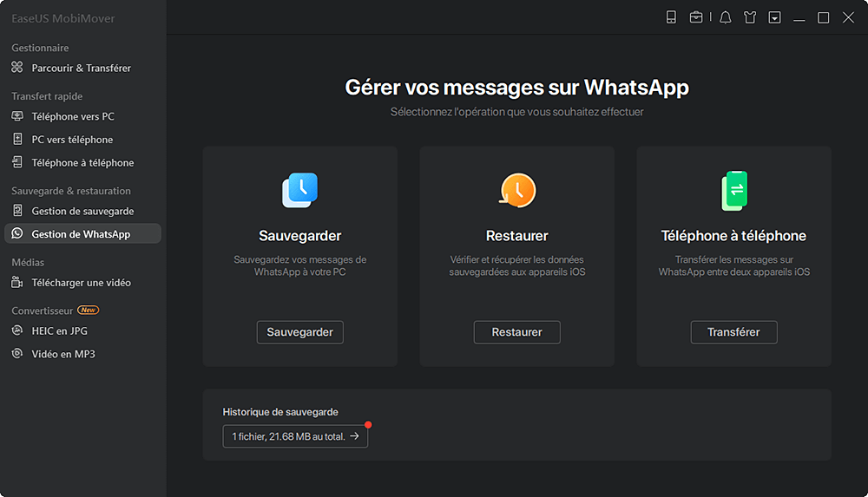Screen dimensions: 868x497
Task: Minimize the MobiMover window
Action: click(x=799, y=18)
